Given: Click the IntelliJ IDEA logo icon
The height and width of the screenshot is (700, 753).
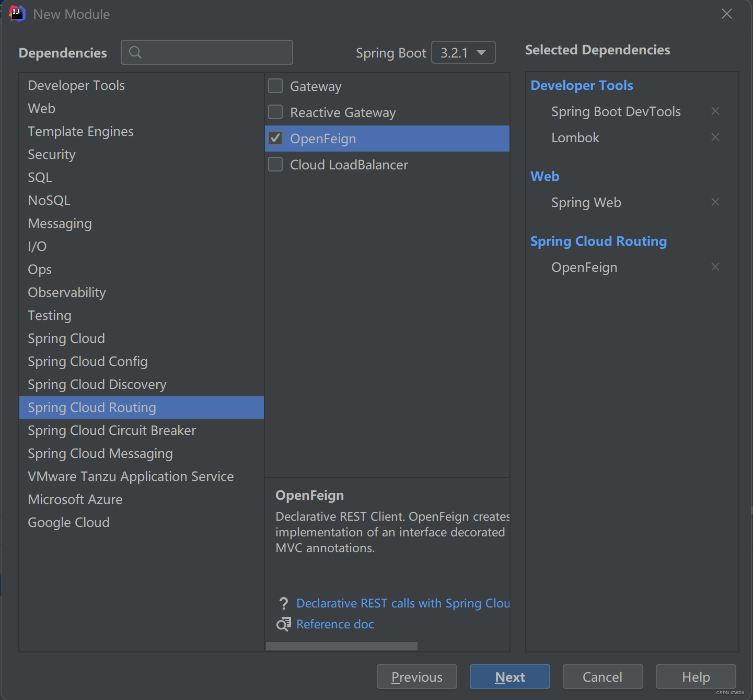Looking at the screenshot, I should pyautogui.click(x=17, y=14).
